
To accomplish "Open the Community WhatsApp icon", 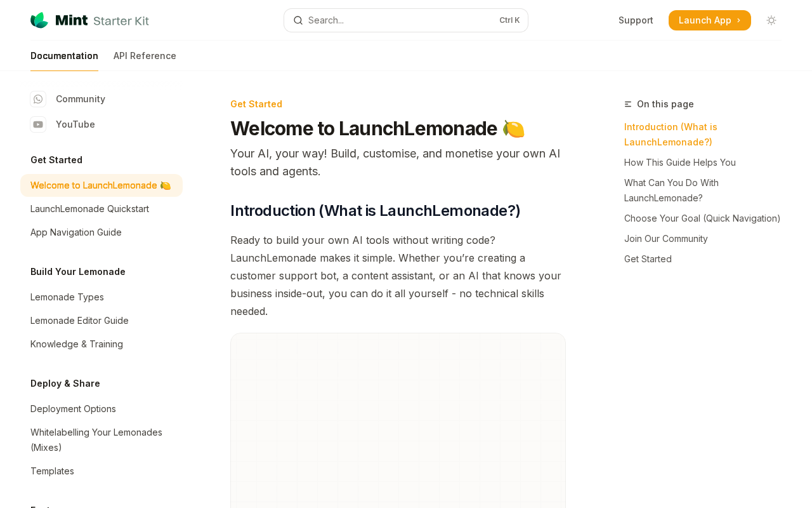I will pyautogui.click(x=38, y=99).
